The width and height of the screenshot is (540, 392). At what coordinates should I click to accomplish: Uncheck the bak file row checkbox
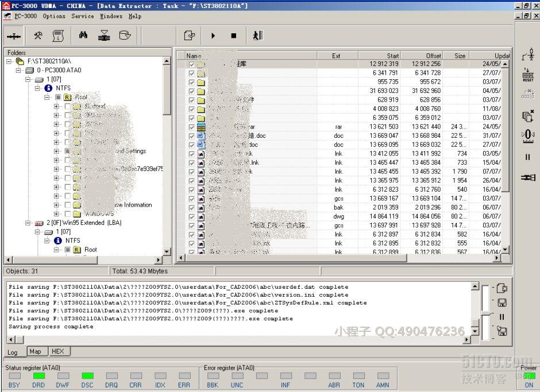click(x=192, y=208)
